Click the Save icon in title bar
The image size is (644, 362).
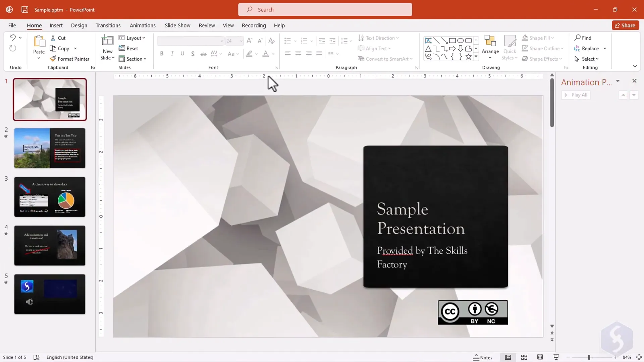[25, 9]
